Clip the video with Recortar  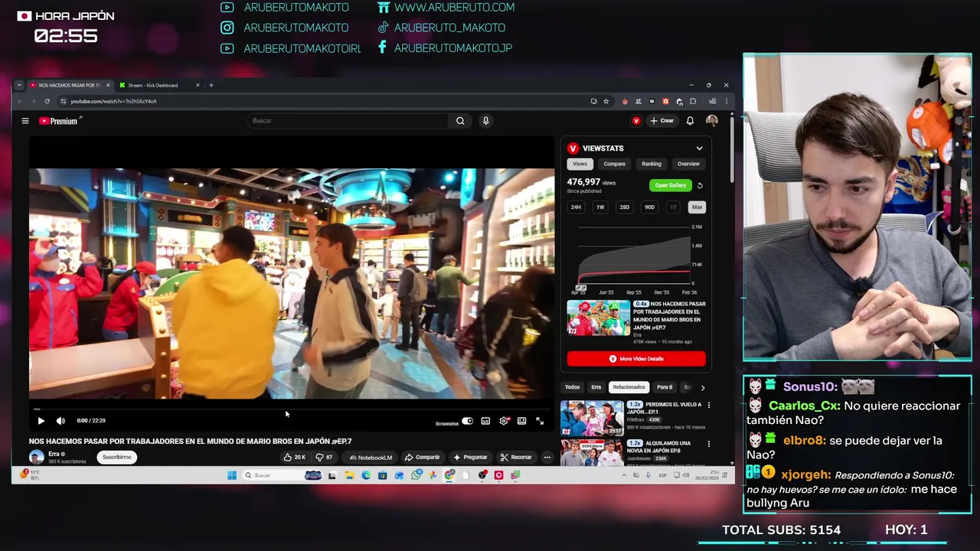pyautogui.click(x=516, y=458)
